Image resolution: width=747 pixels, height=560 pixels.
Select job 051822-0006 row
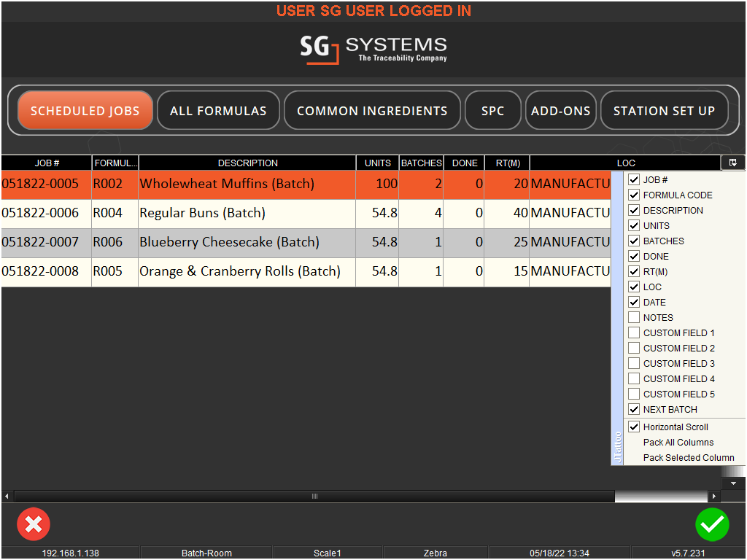pos(306,214)
